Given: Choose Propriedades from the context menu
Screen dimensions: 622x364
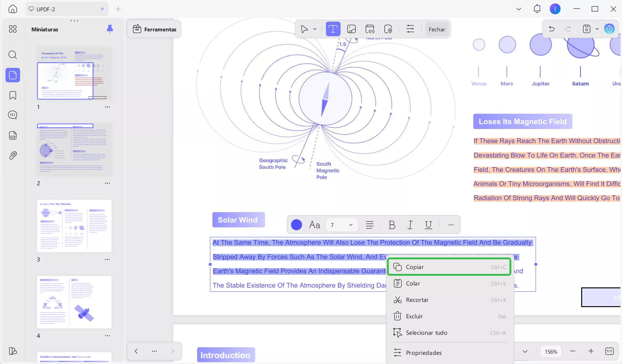Looking at the screenshot, I should (x=423, y=353).
